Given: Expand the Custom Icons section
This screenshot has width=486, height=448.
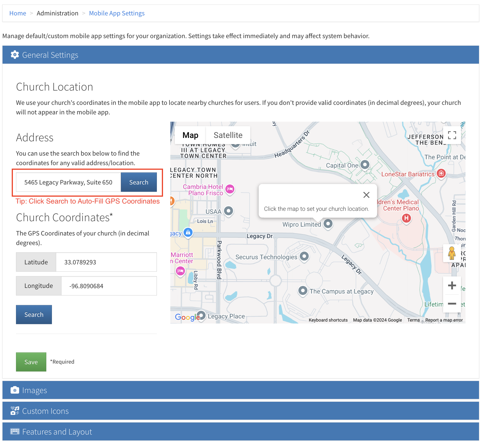Looking at the screenshot, I should [x=241, y=411].
